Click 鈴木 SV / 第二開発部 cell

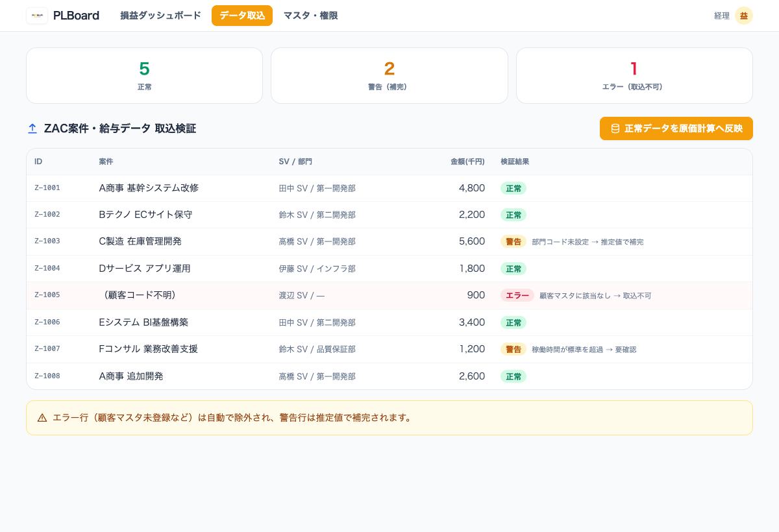click(x=317, y=215)
